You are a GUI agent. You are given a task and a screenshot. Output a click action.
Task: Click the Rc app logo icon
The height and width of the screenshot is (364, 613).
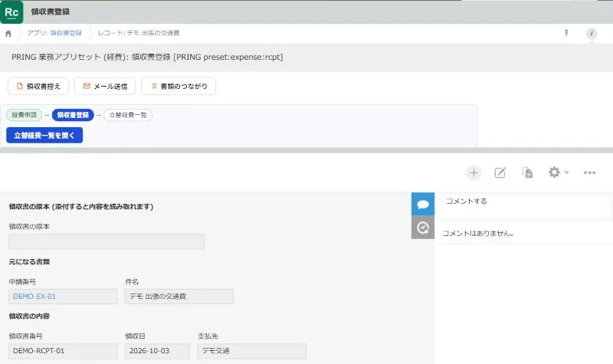(x=11, y=11)
